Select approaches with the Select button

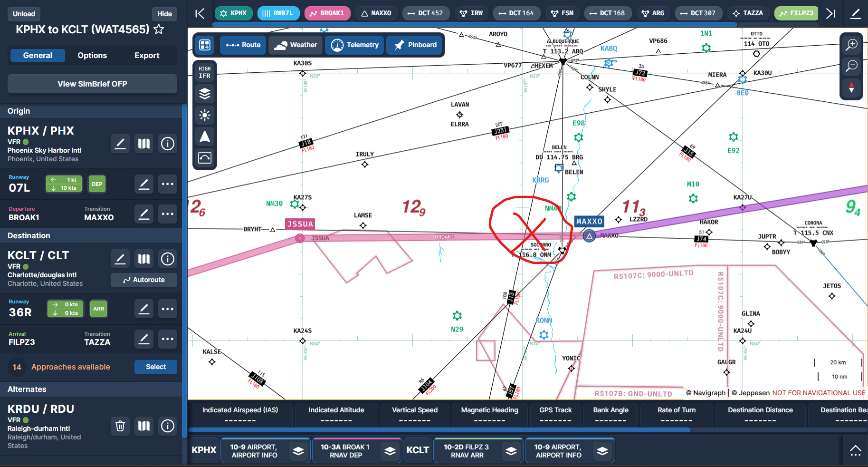[156, 367]
